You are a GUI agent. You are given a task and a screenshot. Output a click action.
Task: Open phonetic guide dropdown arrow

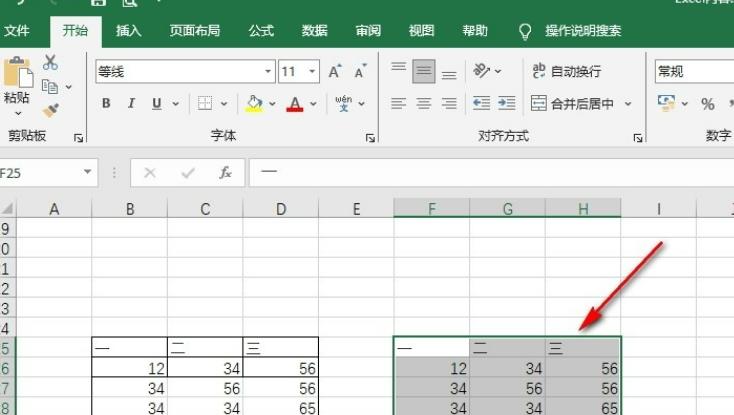pos(361,103)
